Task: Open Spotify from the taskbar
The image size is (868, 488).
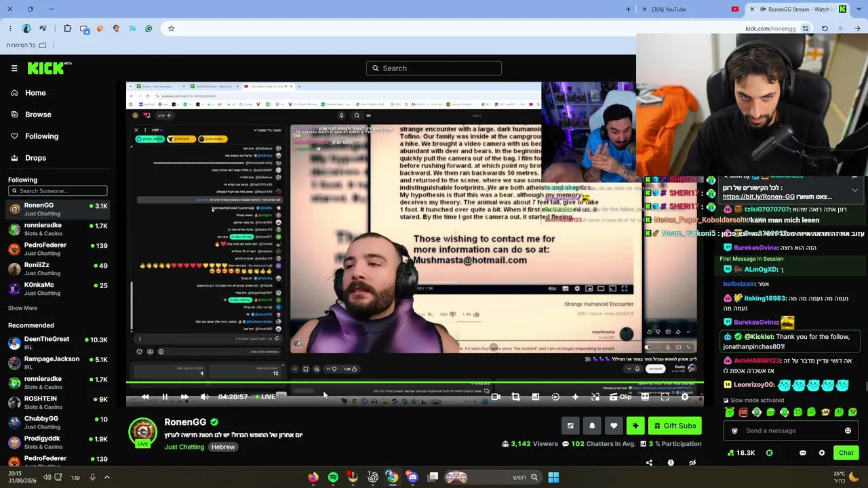Action: pyautogui.click(x=333, y=478)
